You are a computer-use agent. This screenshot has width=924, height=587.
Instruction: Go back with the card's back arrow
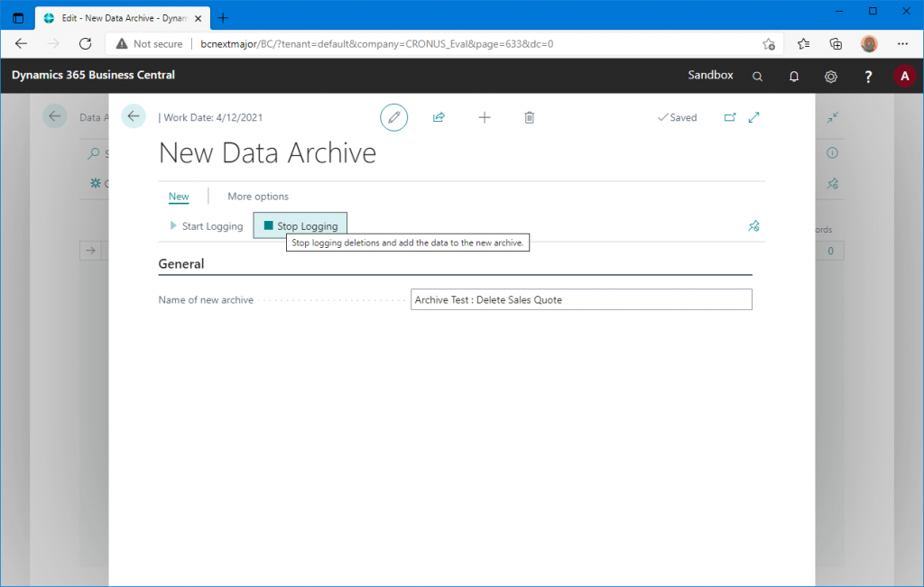point(134,116)
